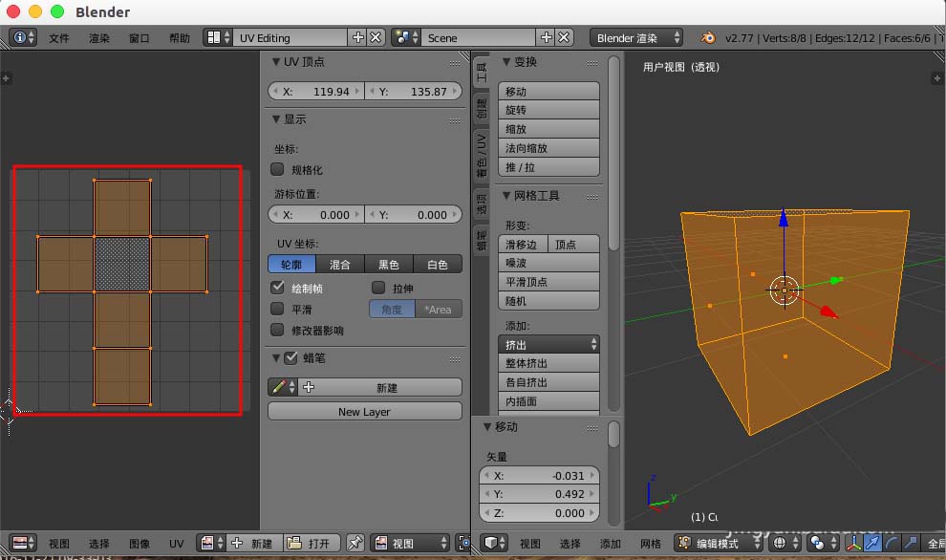The image size is (946, 560).
Task: Click the Y coordinate field showing 135.87
Action: pos(413,90)
